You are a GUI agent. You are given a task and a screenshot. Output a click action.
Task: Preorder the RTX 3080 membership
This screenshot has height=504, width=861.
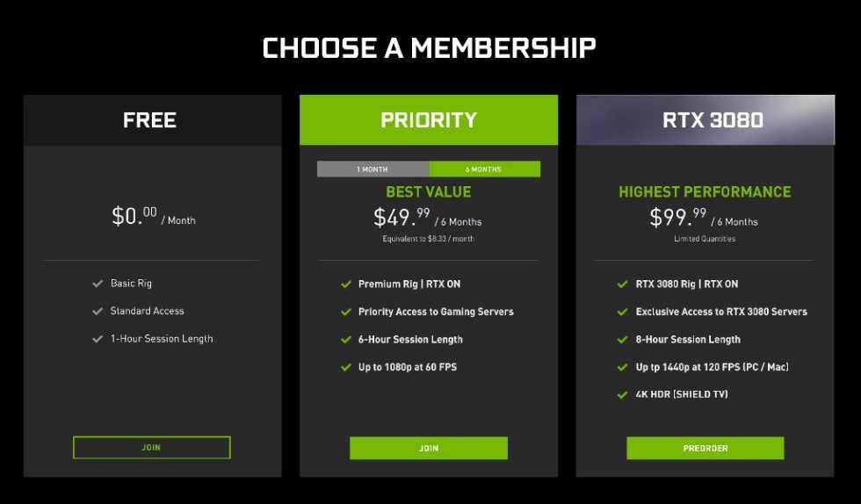[x=705, y=448]
